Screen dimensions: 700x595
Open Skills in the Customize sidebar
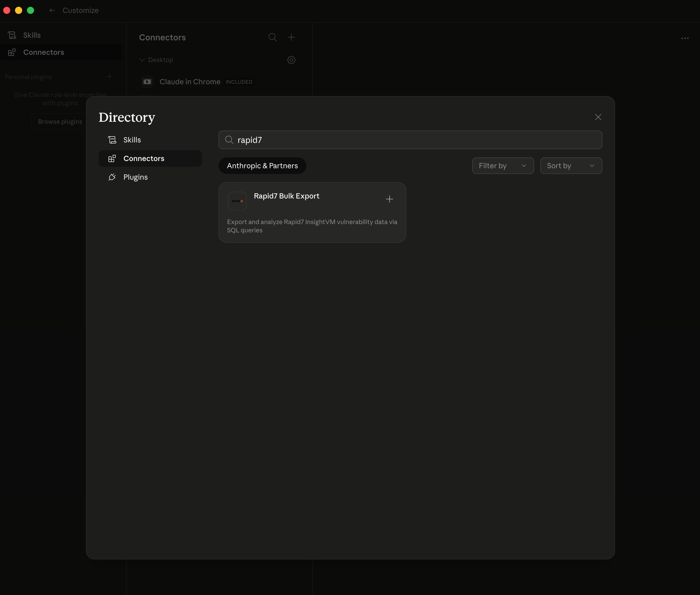click(61, 35)
